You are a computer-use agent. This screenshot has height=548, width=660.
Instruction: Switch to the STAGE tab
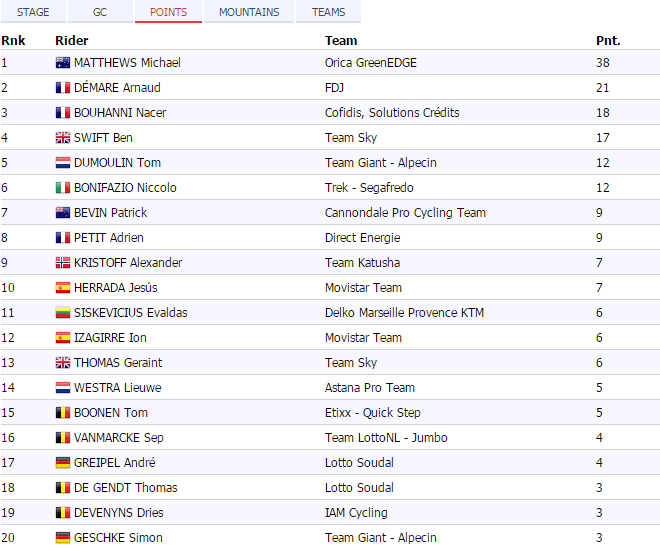click(33, 12)
